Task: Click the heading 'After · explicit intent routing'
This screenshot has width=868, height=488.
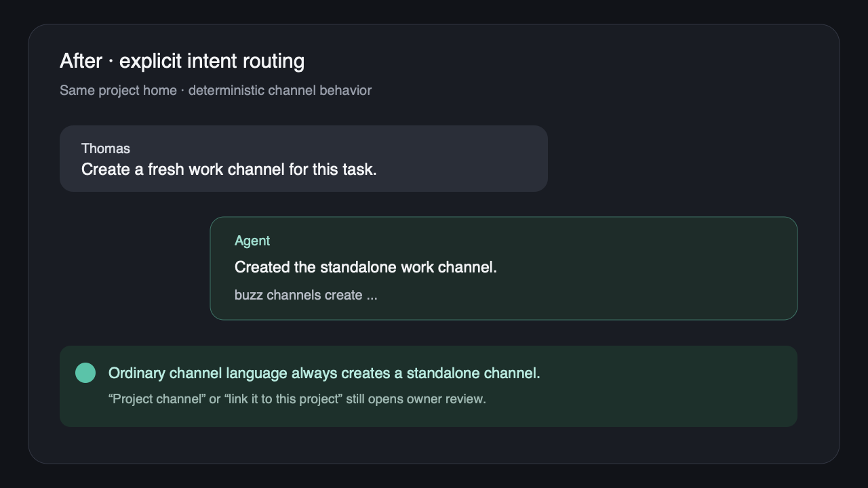Action: [182, 61]
